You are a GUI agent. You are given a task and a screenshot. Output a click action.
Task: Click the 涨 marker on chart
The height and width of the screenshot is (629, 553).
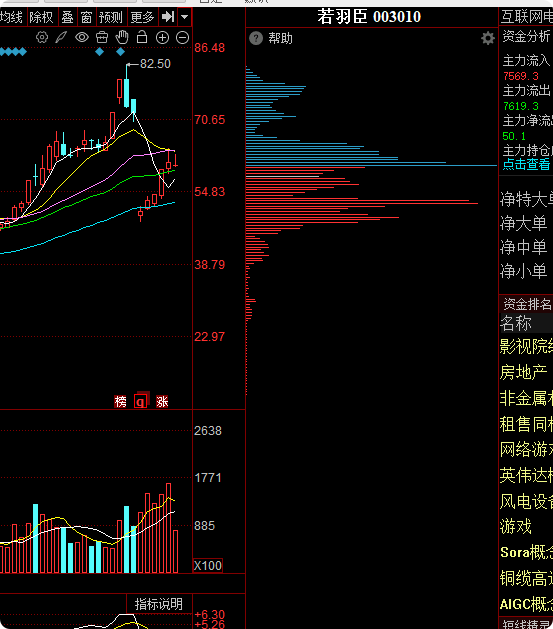point(162,401)
